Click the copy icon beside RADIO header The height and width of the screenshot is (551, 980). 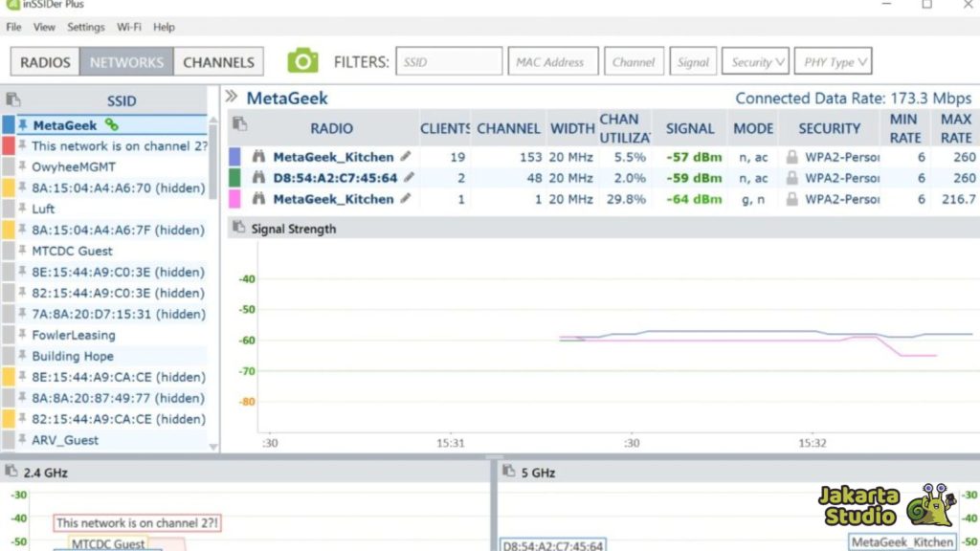[239, 123]
